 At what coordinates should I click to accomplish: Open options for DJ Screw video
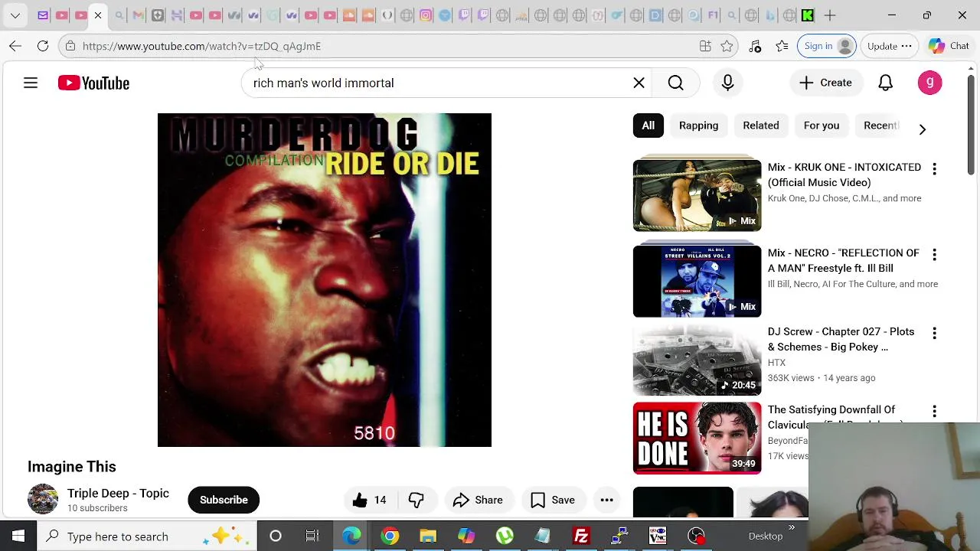pyautogui.click(x=934, y=333)
